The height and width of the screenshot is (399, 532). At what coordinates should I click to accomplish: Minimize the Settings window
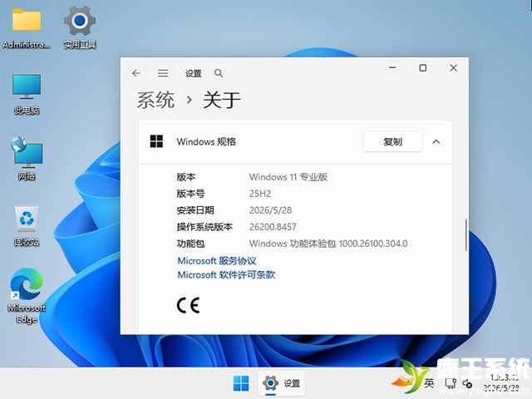392,68
